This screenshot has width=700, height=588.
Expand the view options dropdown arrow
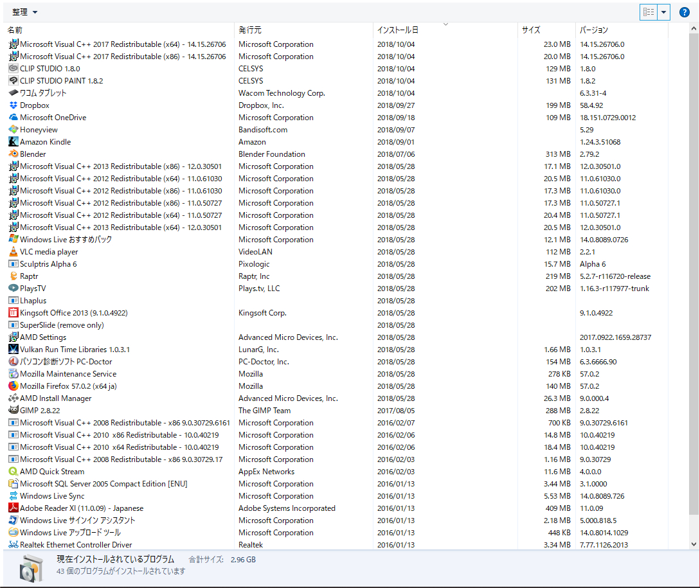coord(664,12)
